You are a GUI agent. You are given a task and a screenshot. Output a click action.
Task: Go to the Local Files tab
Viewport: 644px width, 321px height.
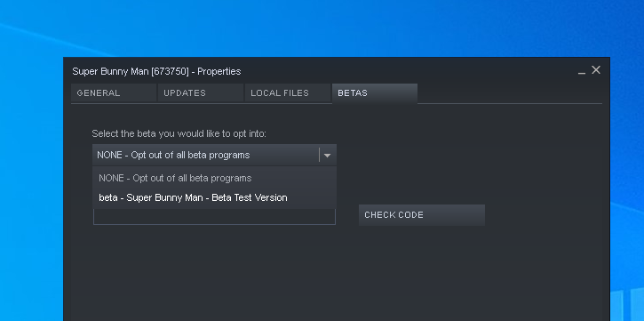pos(288,92)
